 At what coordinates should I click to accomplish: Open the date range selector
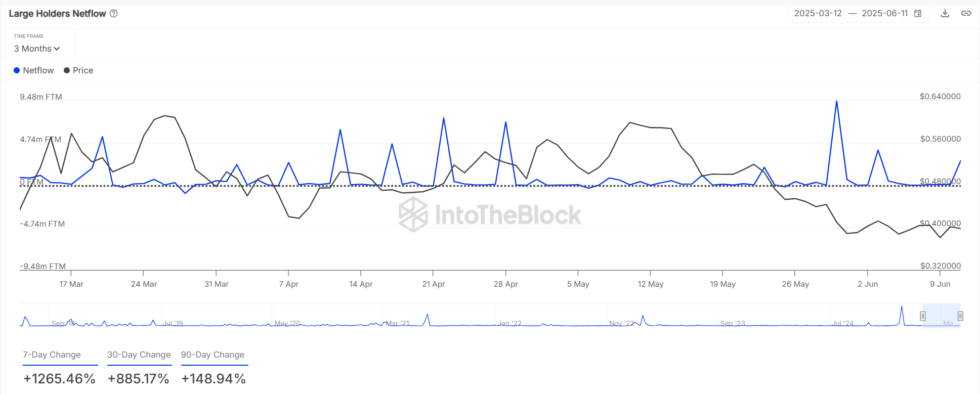click(x=858, y=14)
